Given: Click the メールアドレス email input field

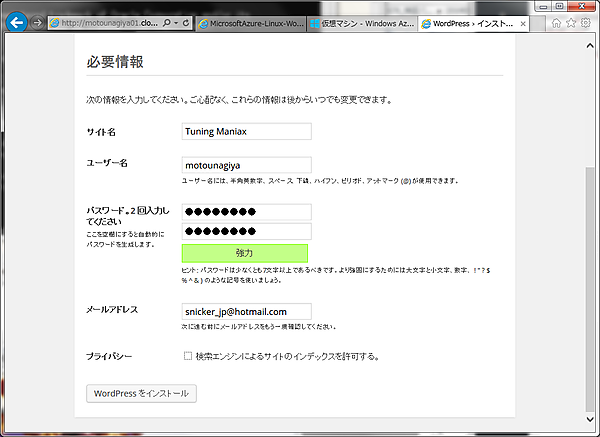Looking at the screenshot, I should (x=246, y=312).
